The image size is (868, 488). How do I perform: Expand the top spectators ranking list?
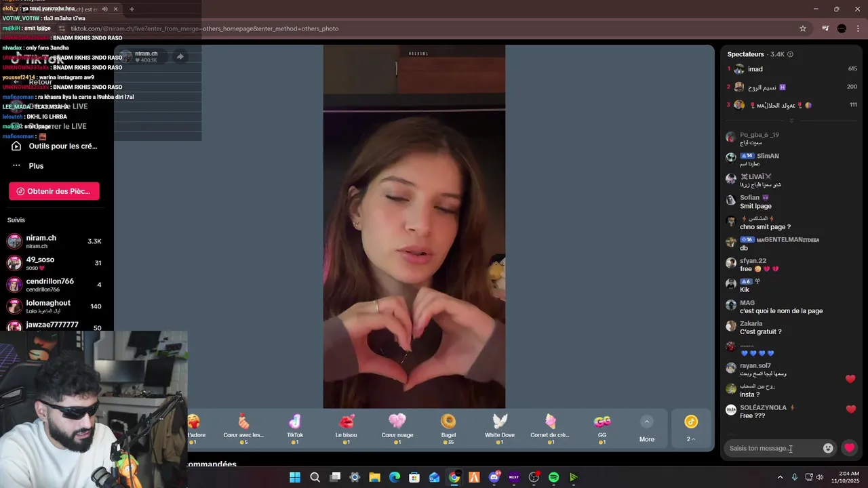791,121
